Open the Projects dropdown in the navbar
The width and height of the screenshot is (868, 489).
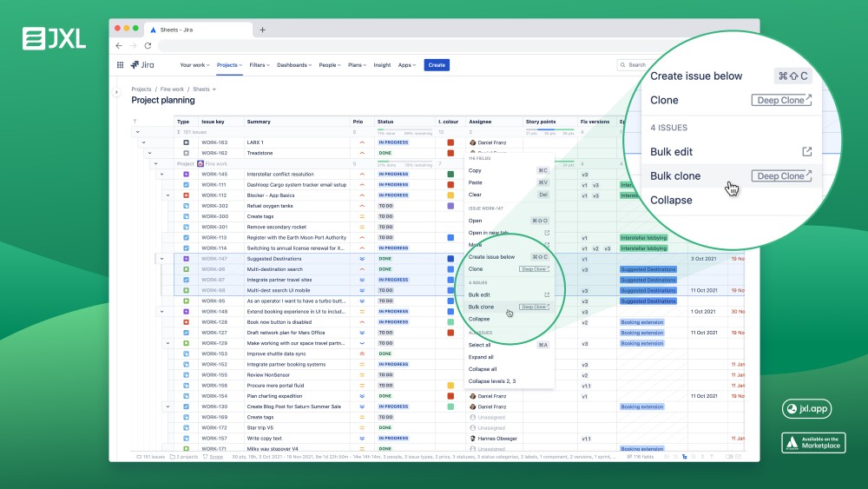click(230, 65)
